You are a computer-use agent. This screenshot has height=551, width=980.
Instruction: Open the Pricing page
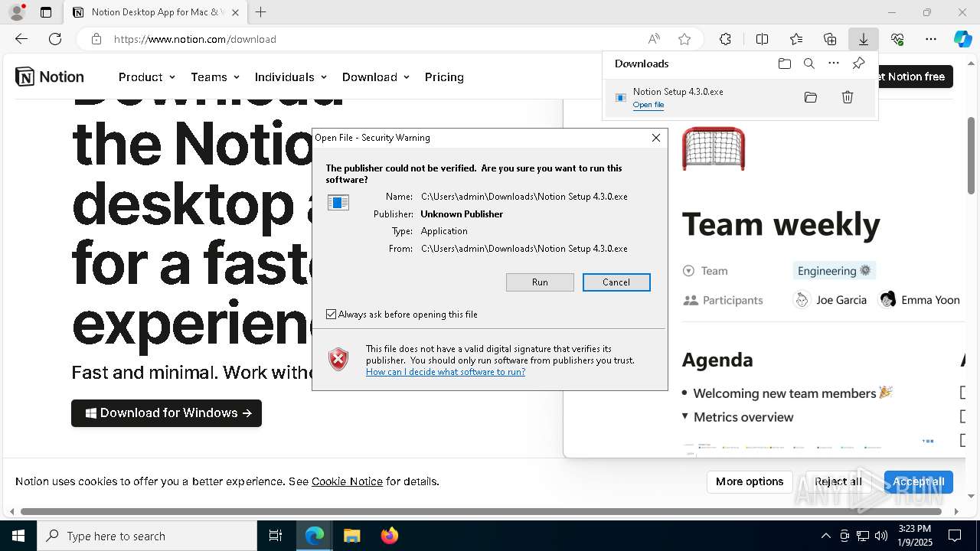click(444, 77)
